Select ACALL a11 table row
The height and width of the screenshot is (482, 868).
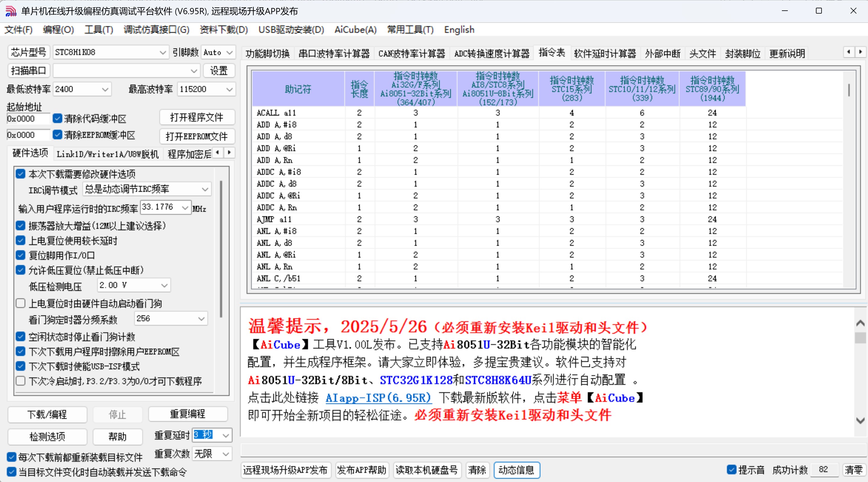(x=499, y=113)
